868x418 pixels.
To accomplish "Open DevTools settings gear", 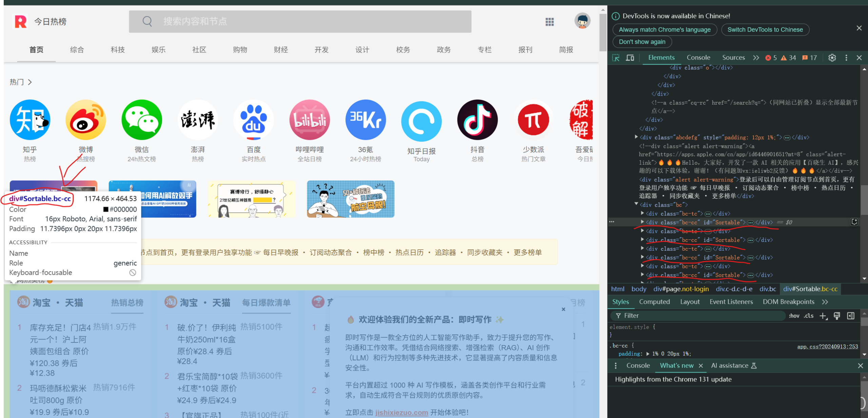I will (x=832, y=58).
